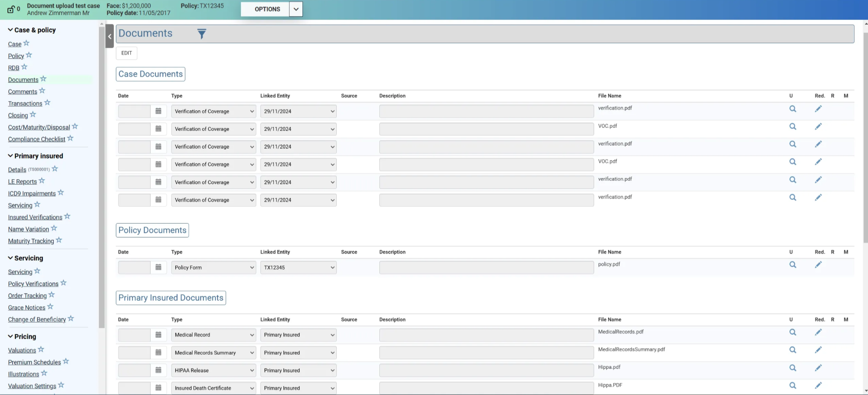Image resolution: width=868 pixels, height=395 pixels.
Task: Open Type dropdown showing Policy Form
Action: 213,268
